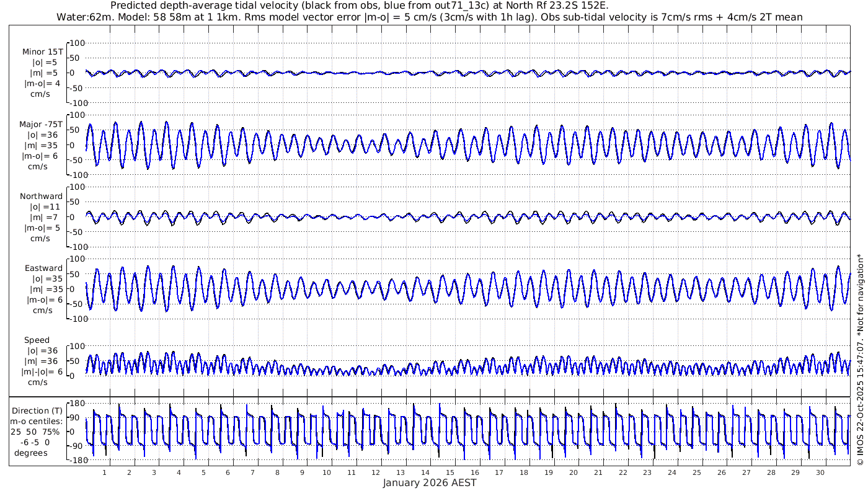Select the "Major -75T" panel label
Image resolution: width=868 pixels, height=496 pixels.
coord(41,125)
